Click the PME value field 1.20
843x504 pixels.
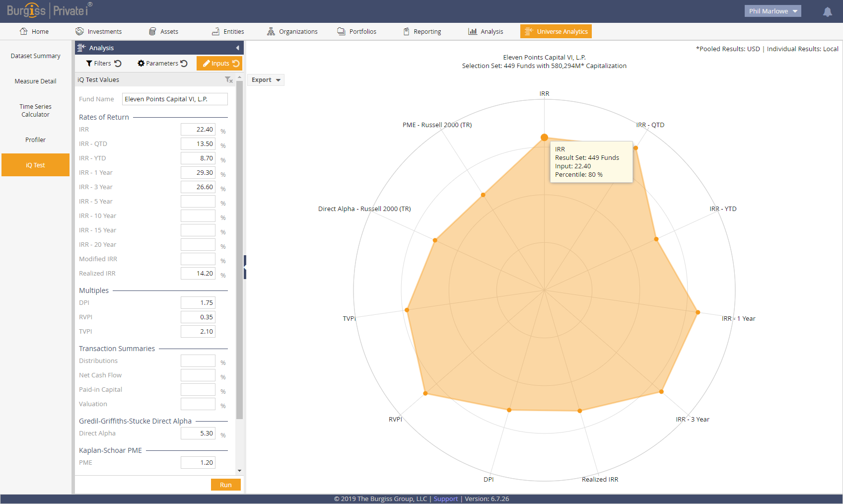(x=198, y=463)
